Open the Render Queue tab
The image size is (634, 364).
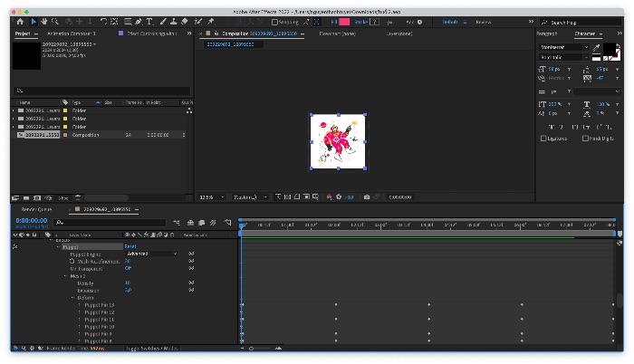tap(36, 209)
